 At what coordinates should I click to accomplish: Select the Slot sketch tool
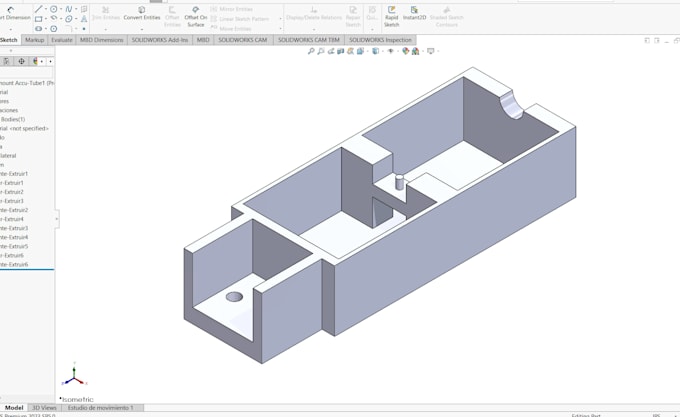tap(39, 29)
